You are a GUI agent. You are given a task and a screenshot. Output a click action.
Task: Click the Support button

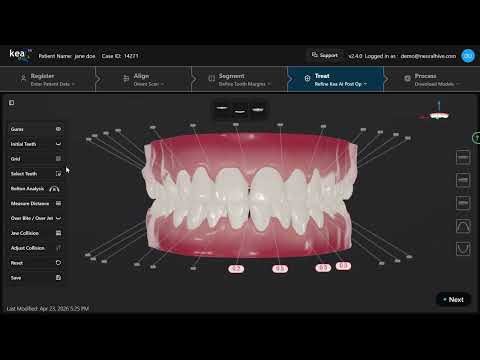click(325, 55)
